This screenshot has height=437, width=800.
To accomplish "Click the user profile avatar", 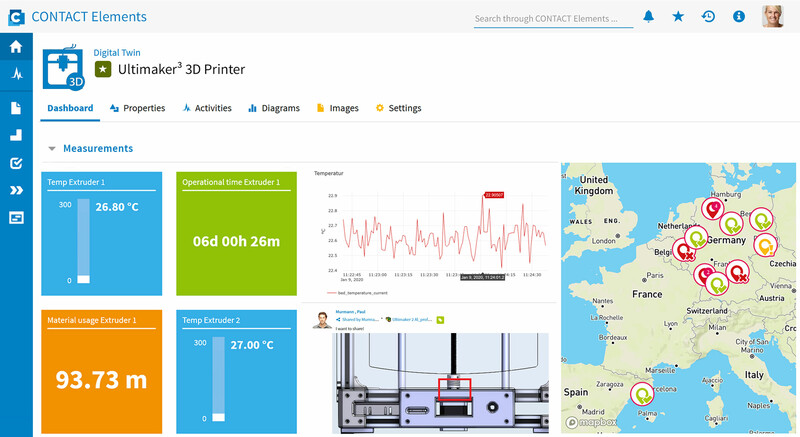I will (772, 17).
